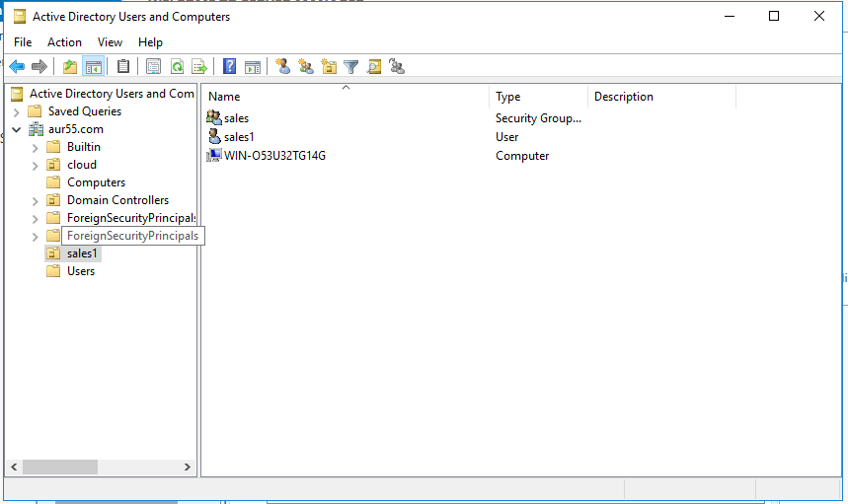Open Help with blue question mark icon

[x=229, y=66]
